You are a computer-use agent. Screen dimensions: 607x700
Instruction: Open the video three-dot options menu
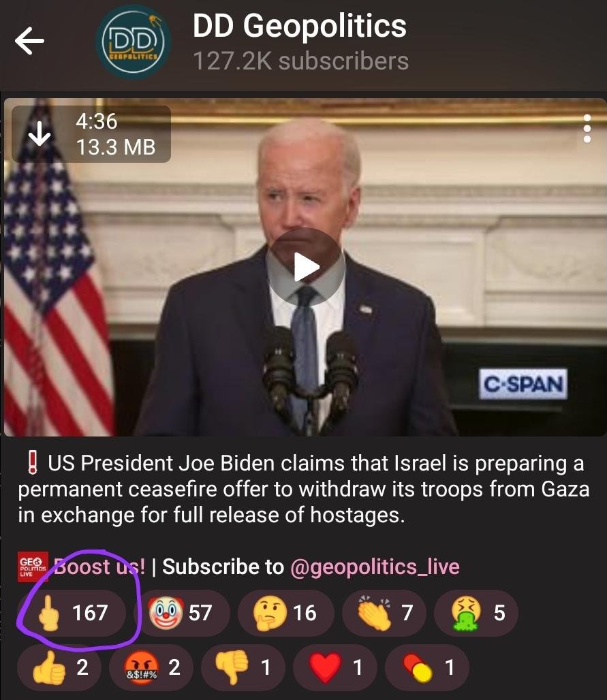587,129
